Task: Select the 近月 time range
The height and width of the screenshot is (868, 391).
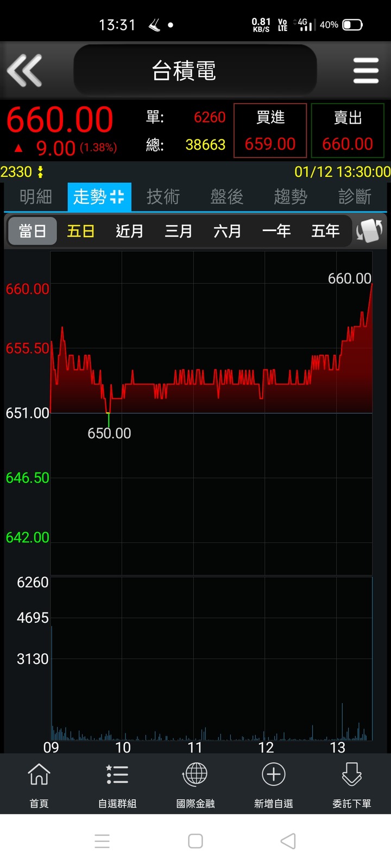Action: [x=130, y=231]
